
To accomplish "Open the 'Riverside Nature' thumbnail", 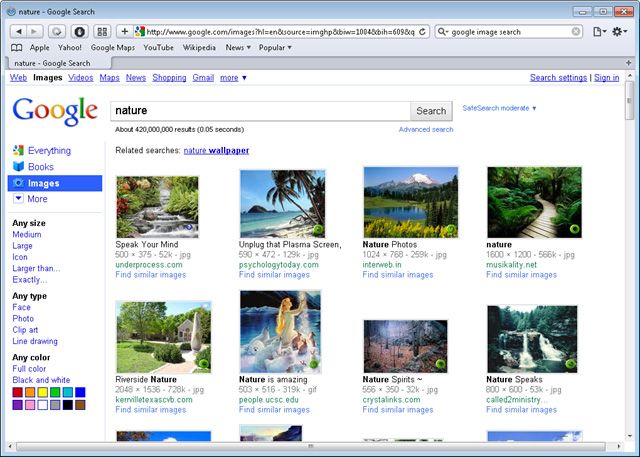I will 163,337.
